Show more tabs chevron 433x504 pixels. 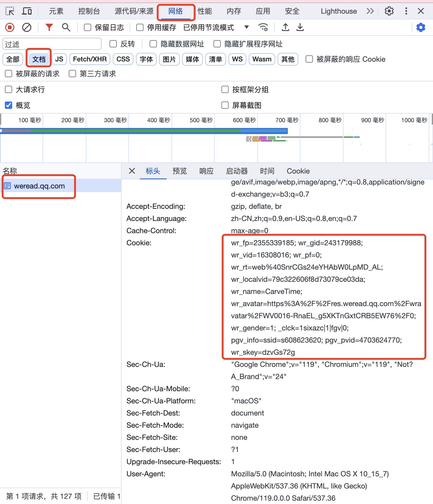pos(370,11)
